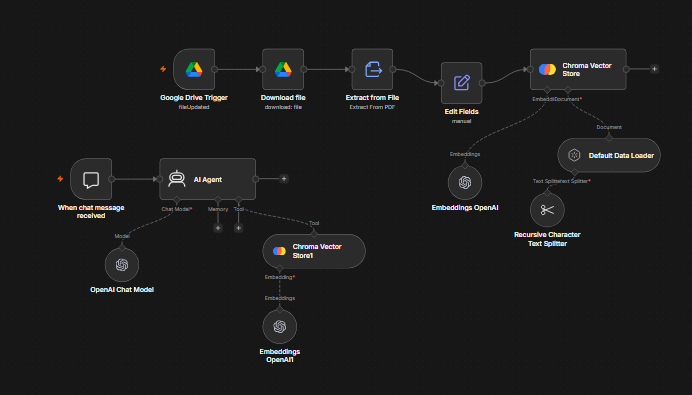This screenshot has height=395, width=692.
Task: Click the fileUpdated subtitle text
Action: coord(194,107)
